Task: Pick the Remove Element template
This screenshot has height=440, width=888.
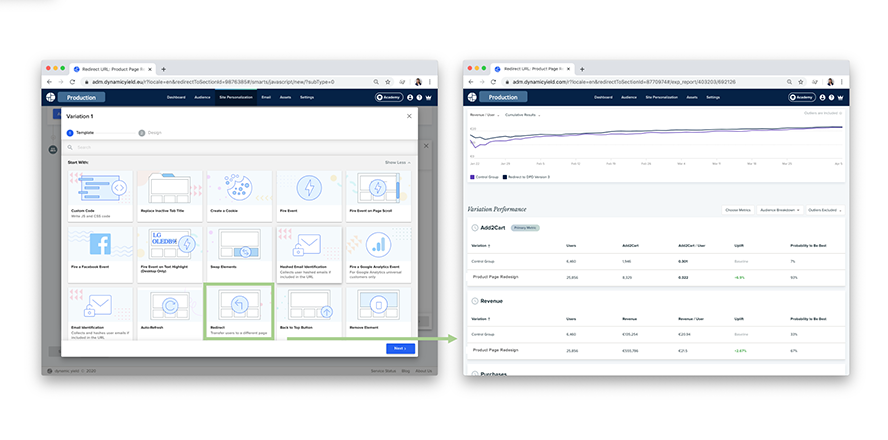Action: (378, 313)
